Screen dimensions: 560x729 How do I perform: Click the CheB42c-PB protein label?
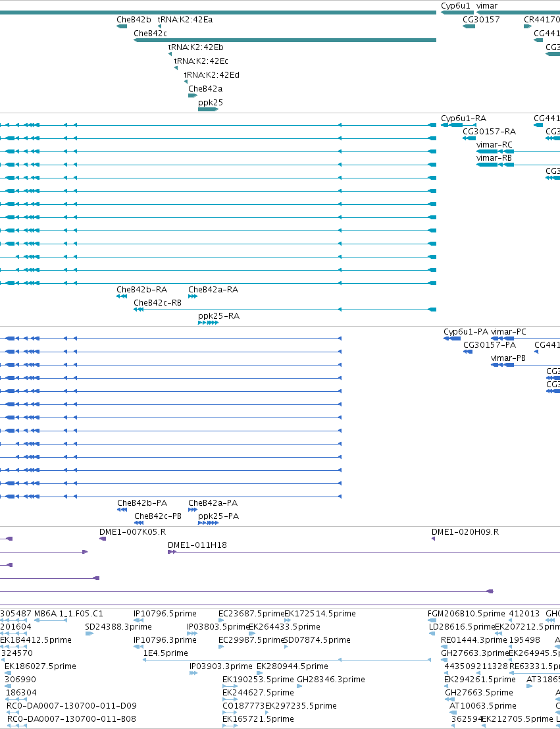[x=157, y=516]
